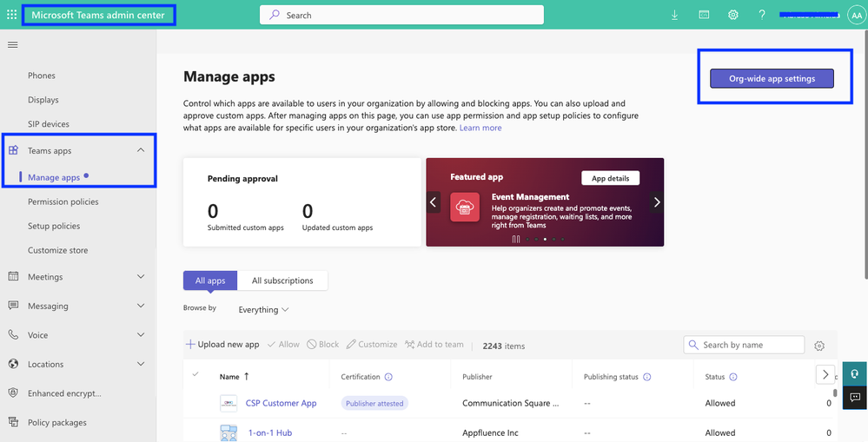This screenshot has height=442, width=868.
Task: Open Displays in sidebar
Action: point(43,100)
